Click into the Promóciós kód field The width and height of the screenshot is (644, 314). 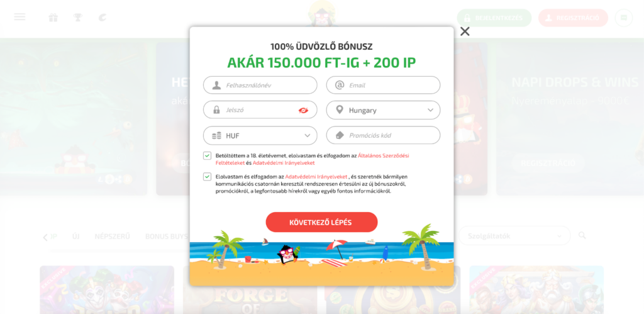(383, 135)
